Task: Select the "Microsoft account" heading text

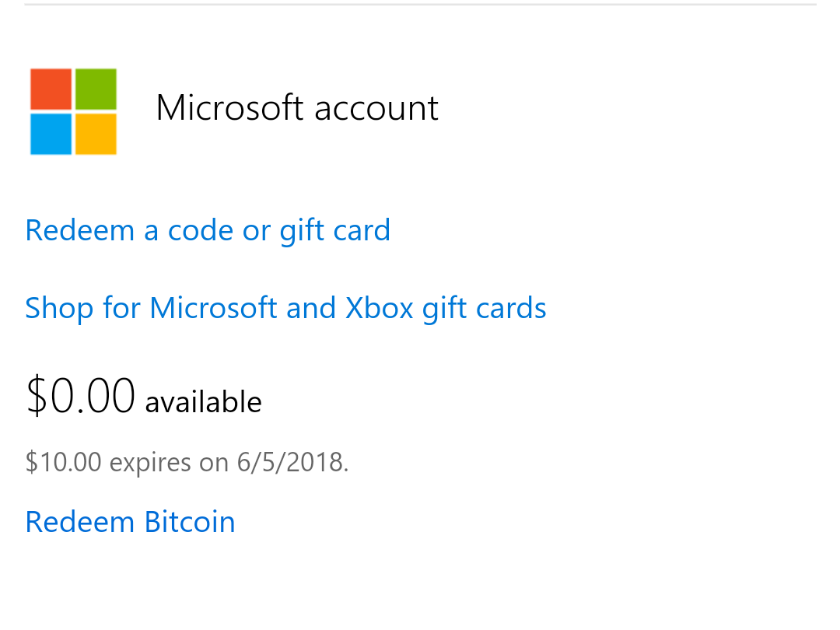Action: (297, 107)
